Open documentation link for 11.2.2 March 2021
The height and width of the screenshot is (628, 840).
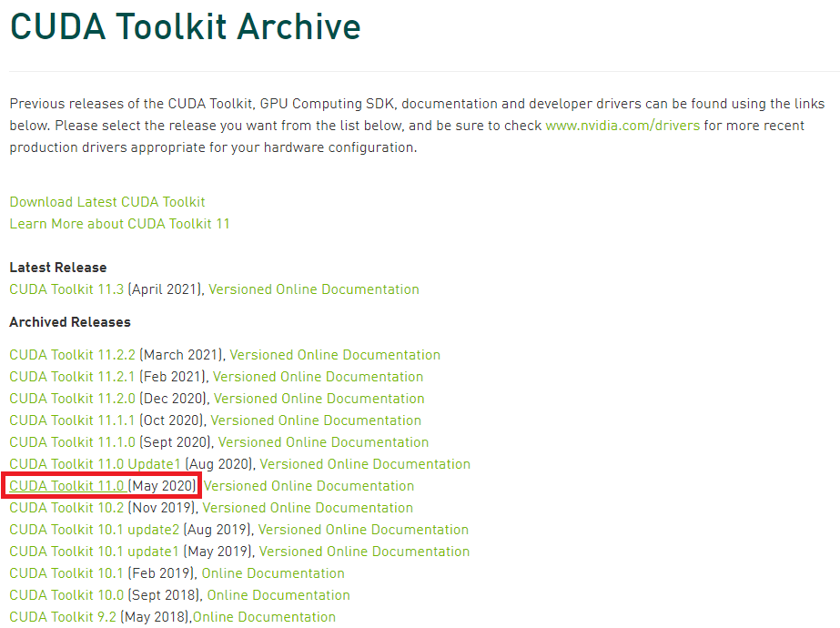335,355
